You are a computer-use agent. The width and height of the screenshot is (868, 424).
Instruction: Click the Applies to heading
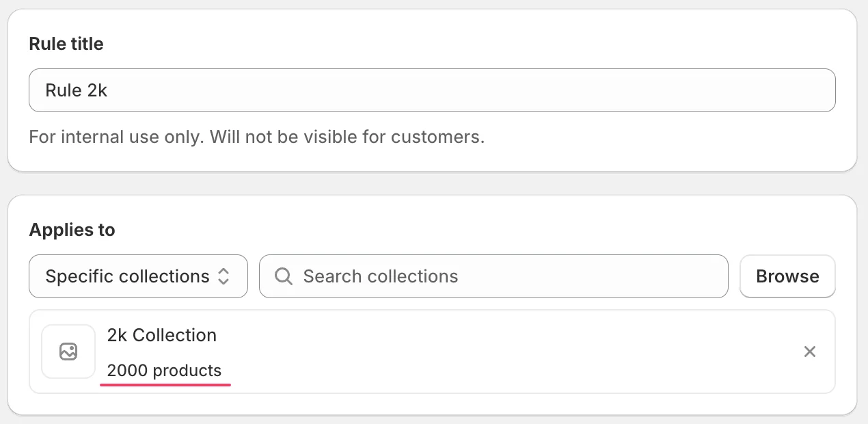[x=72, y=230]
